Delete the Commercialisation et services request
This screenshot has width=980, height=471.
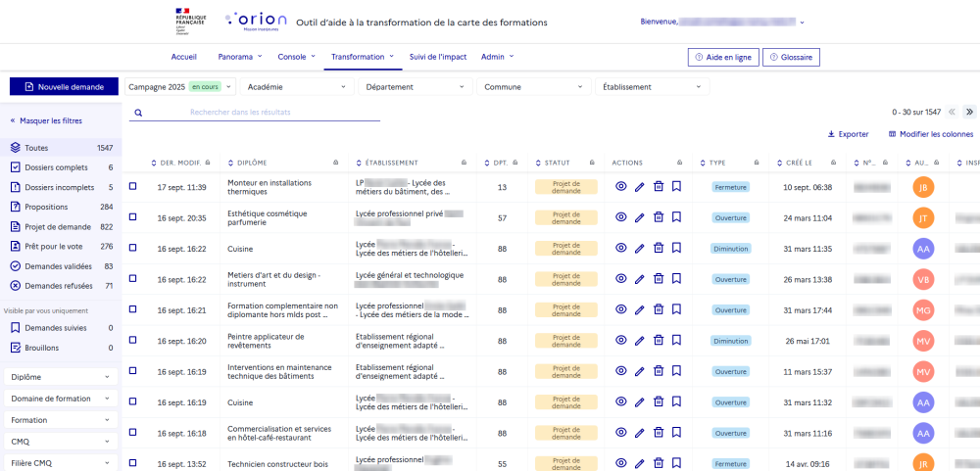(x=659, y=432)
